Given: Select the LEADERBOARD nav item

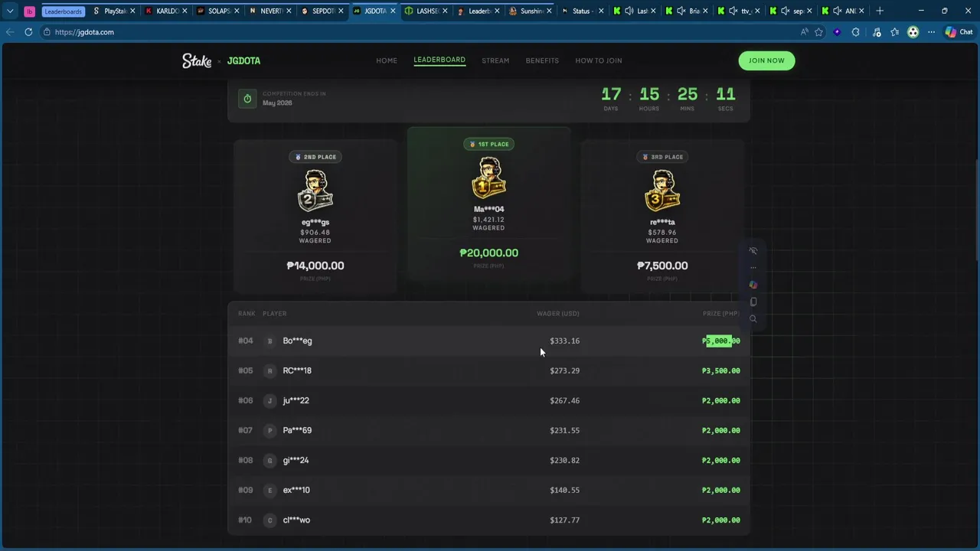Looking at the screenshot, I should (x=439, y=60).
